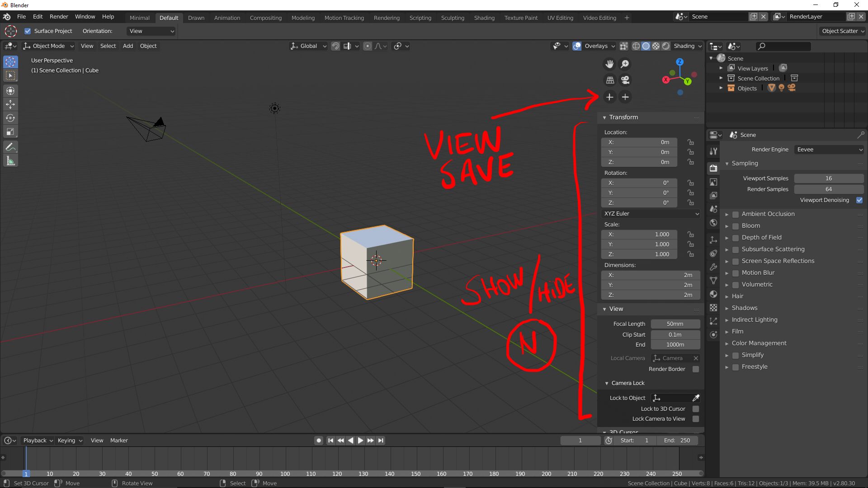Click the Overlays button
The height and width of the screenshot is (488, 868).
596,46
